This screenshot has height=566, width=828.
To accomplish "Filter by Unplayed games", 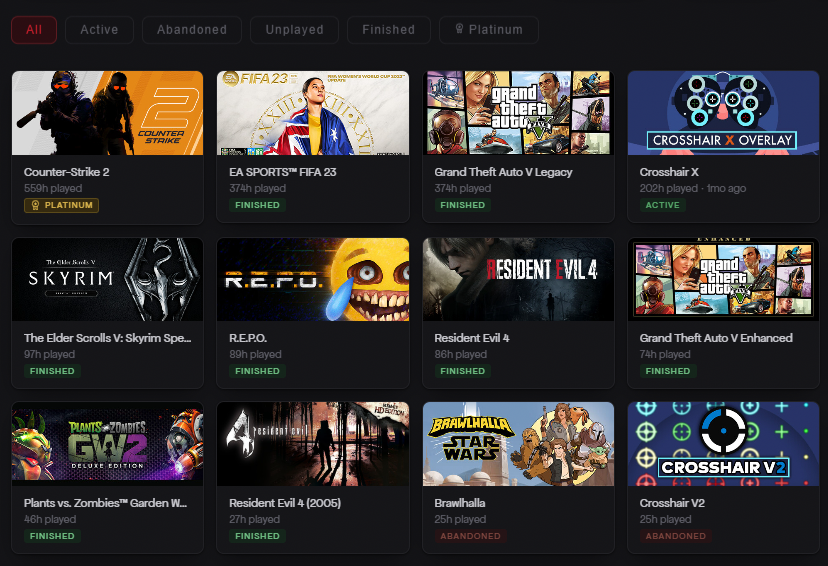I will (x=294, y=30).
